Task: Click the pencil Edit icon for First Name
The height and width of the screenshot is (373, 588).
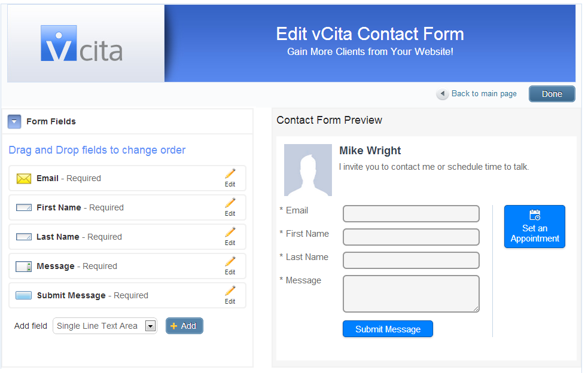Action: point(230,207)
